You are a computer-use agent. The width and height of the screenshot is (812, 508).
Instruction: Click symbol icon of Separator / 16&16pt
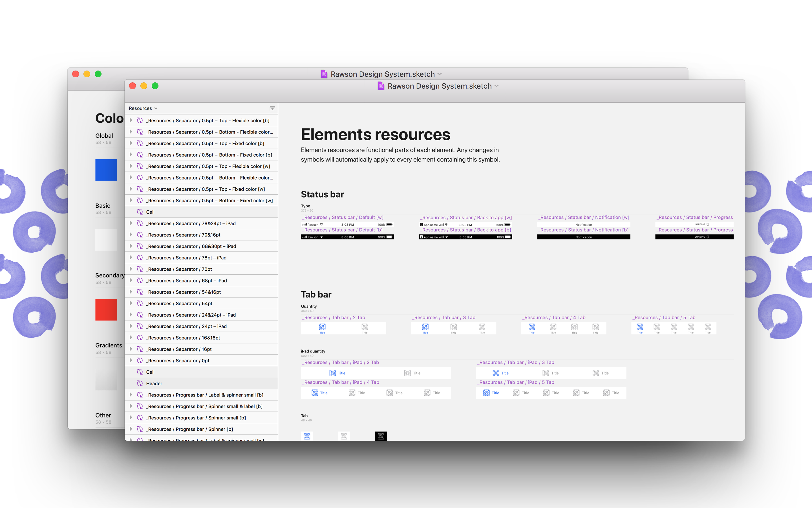140,337
